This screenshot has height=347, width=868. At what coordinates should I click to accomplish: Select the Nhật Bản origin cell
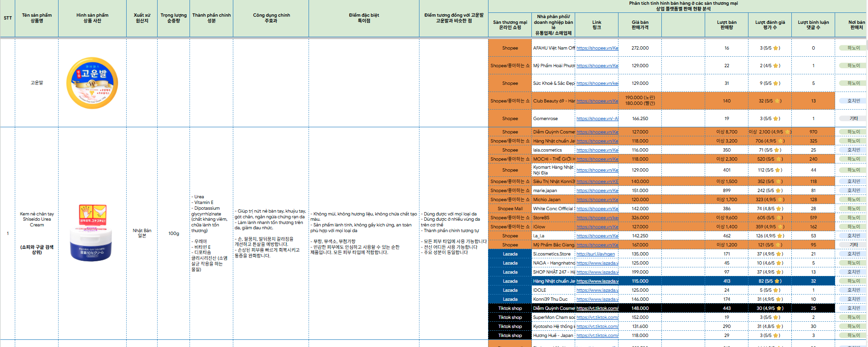click(142, 233)
